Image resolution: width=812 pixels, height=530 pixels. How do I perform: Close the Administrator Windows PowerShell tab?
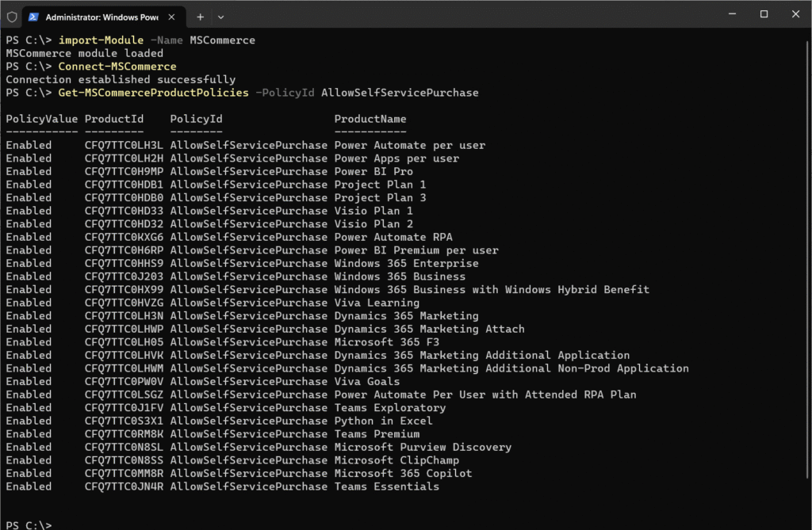click(x=172, y=16)
